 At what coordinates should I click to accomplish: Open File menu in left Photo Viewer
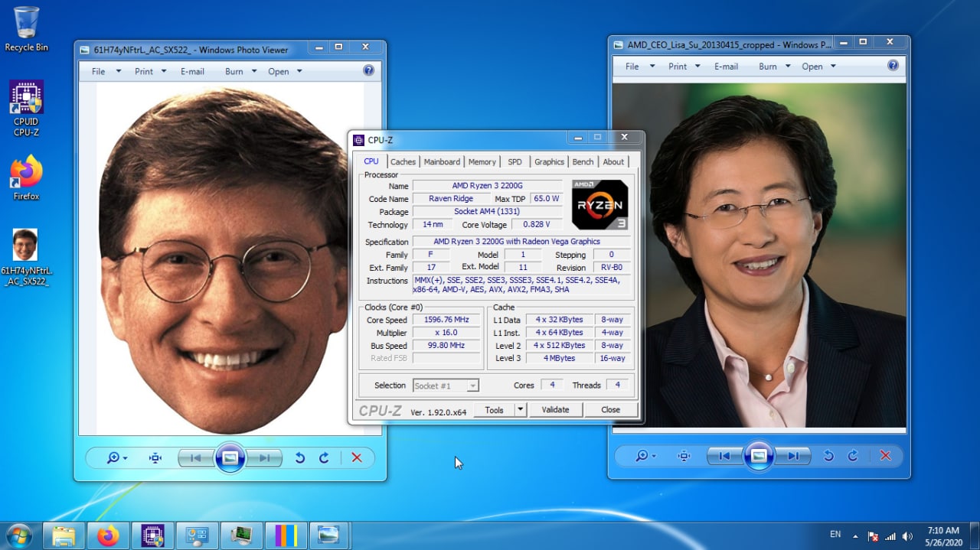(x=106, y=71)
